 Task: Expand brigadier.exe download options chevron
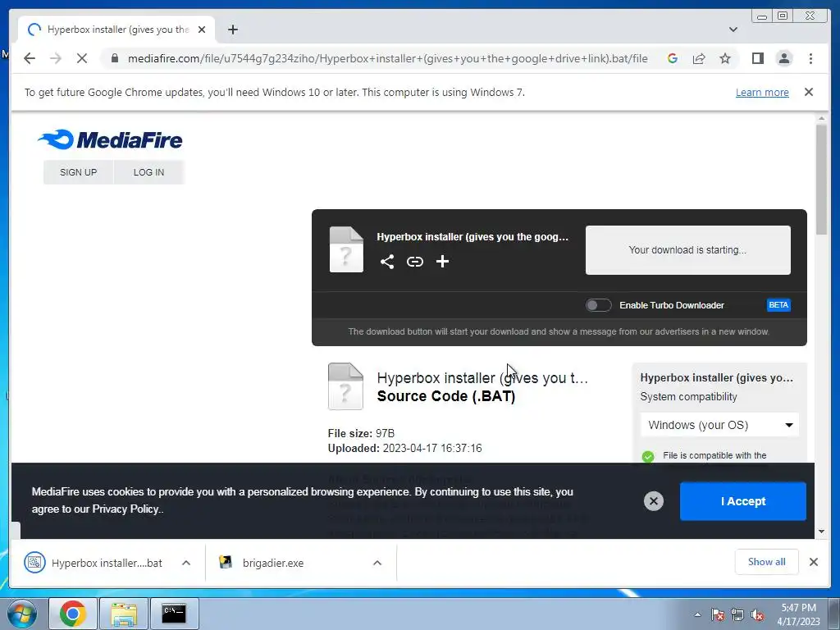(377, 563)
